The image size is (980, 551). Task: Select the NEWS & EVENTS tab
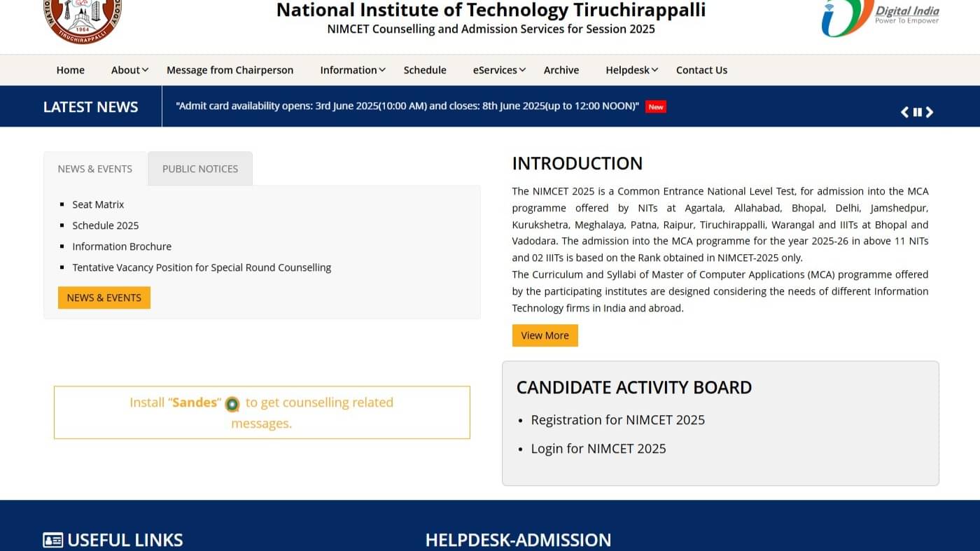click(x=94, y=169)
